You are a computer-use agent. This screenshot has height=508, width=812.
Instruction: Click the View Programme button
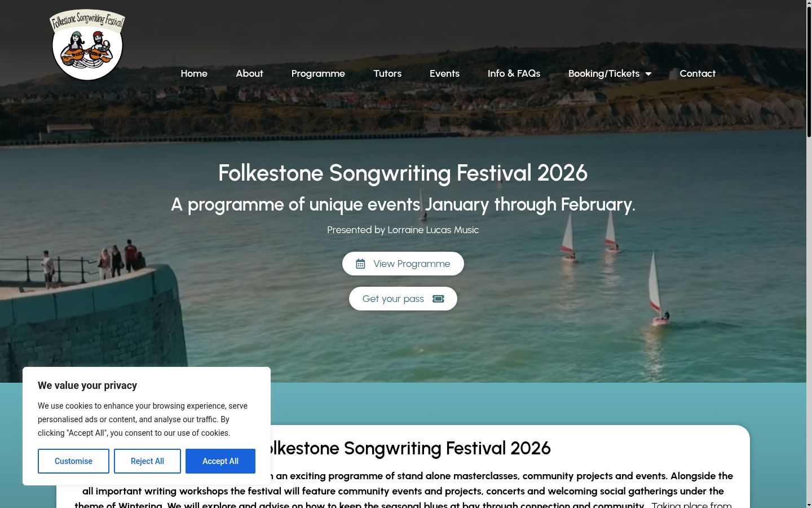point(403,264)
